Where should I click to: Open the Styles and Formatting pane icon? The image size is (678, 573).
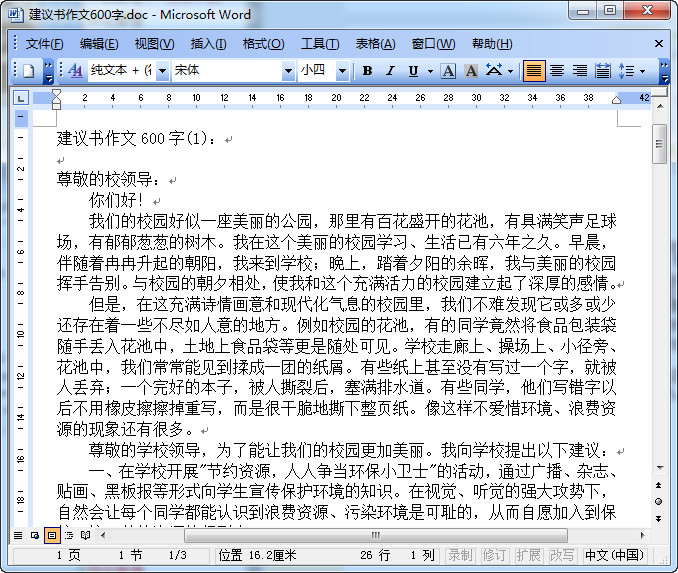pos(76,71)
